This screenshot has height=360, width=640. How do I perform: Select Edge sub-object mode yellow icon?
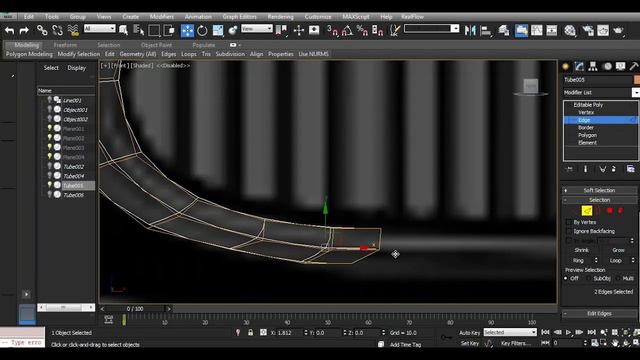click(x=587, y=211)
